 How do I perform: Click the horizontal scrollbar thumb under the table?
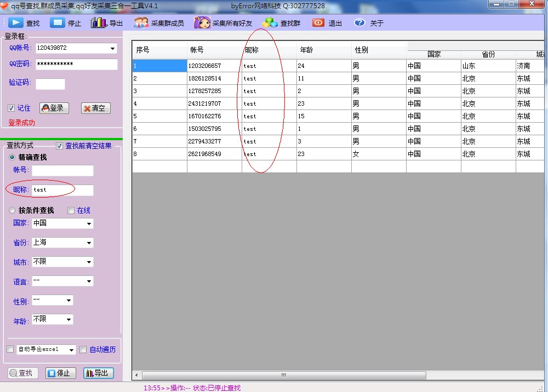284,375
